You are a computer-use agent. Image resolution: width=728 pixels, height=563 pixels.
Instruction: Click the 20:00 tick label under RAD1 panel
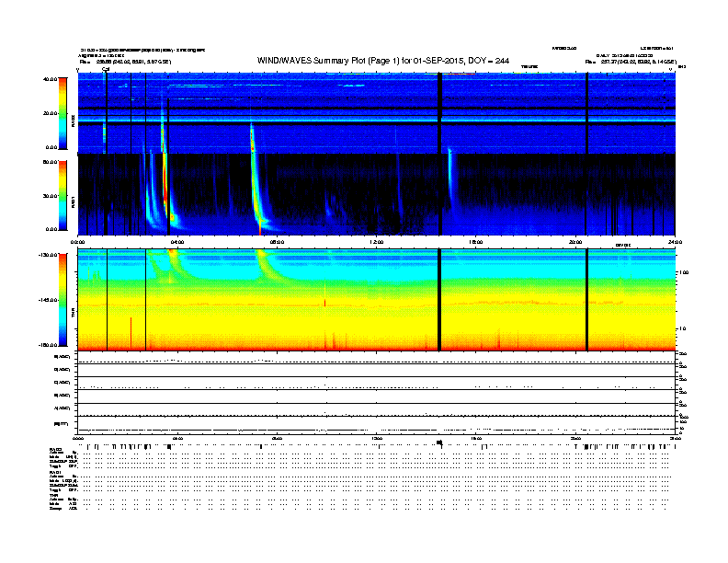pos(575,242)
